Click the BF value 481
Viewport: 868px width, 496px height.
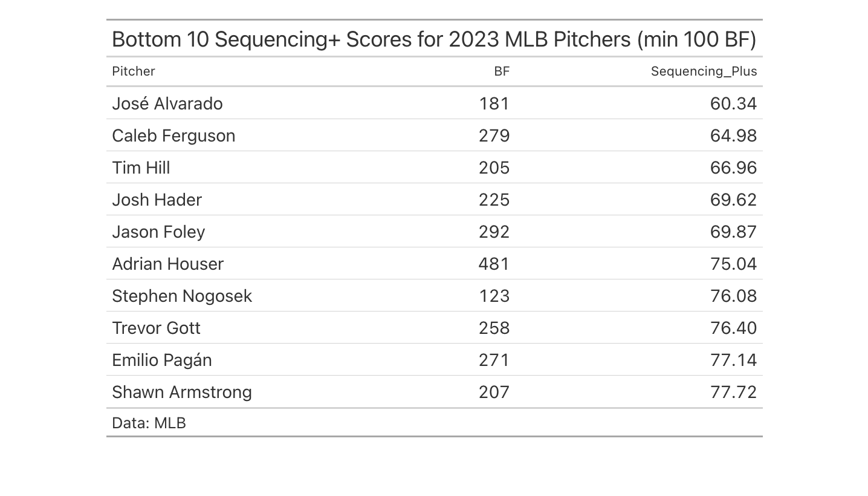pyautogui.click(x=494, y=264)
